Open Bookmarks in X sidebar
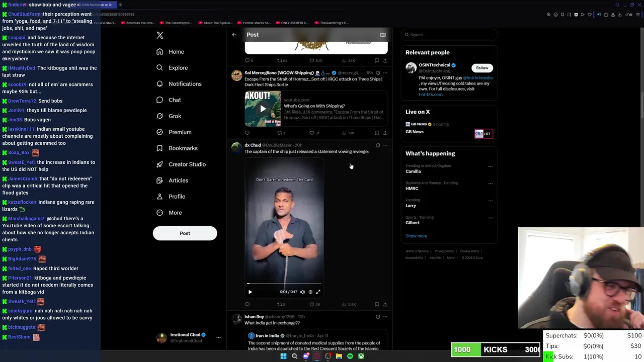 click(177, 148)
